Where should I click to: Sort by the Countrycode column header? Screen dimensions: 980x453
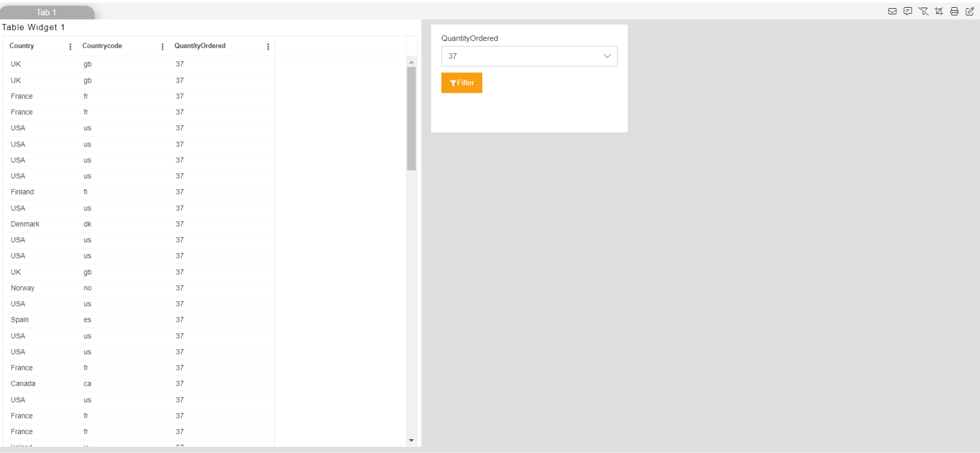pos(102,46)
